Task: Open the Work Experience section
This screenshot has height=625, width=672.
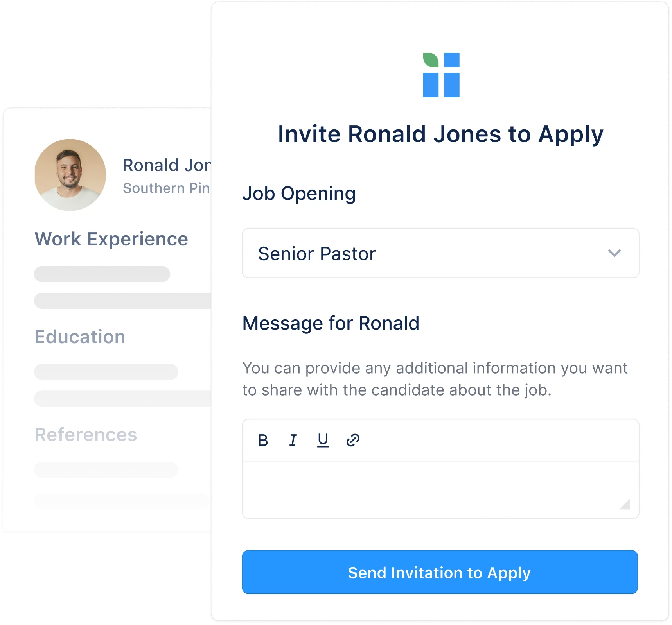Action: [111, 238]
